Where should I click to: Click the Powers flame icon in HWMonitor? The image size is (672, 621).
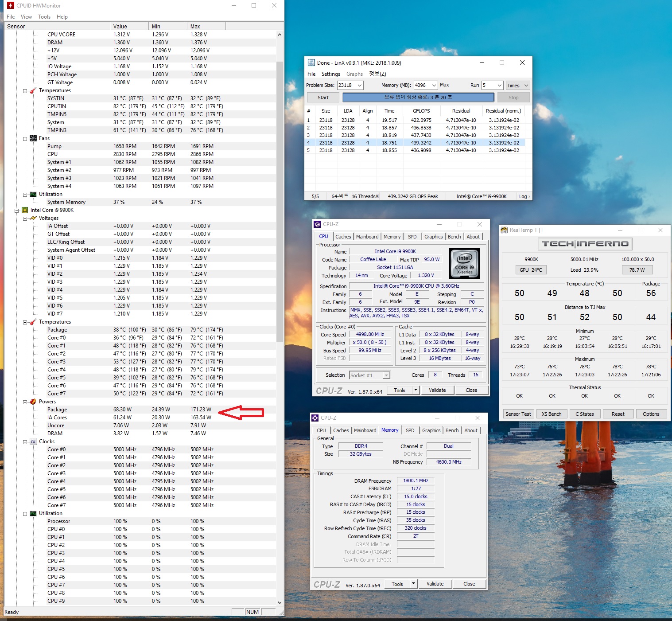click(33, 402)
